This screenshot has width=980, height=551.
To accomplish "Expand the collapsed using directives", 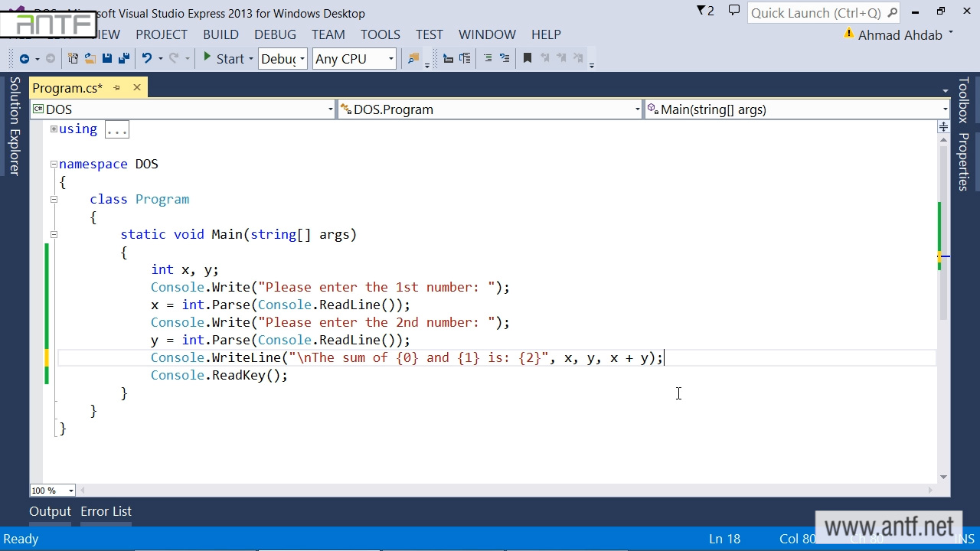I will pos(54,129).
